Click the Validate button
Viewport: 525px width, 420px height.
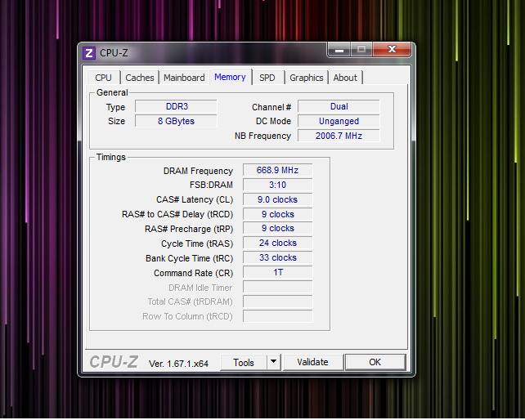(312, 362)
